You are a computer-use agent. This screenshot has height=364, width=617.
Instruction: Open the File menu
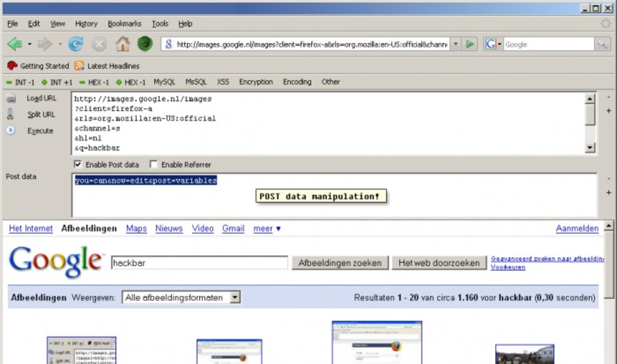(x=13, y=24)
